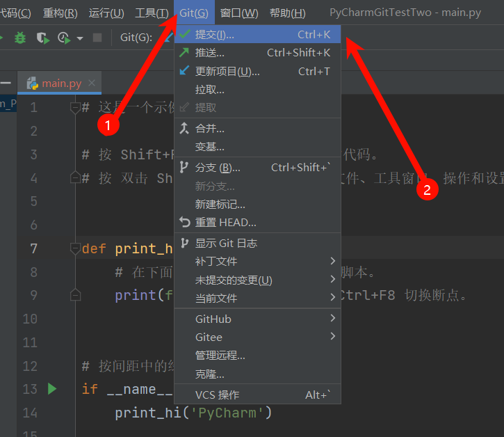Click line number 10 in the gutter

pyautogui.click(x=30, y=319)
